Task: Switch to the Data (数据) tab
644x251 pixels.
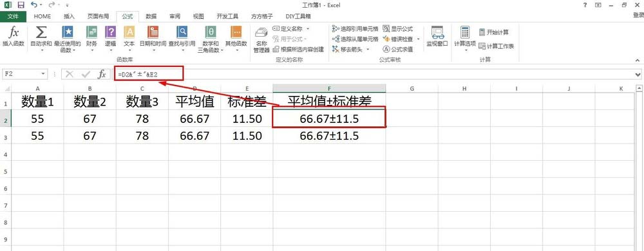Action: (151, 16)
